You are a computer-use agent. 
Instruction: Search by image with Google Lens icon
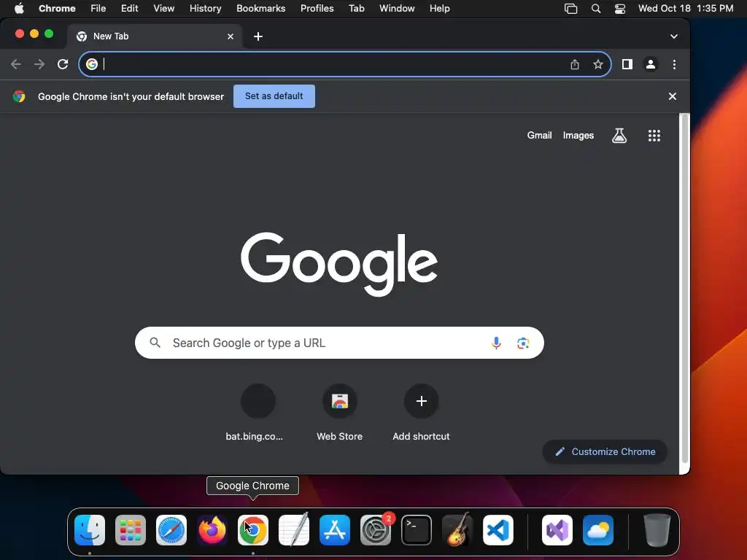tap(523, 343)
